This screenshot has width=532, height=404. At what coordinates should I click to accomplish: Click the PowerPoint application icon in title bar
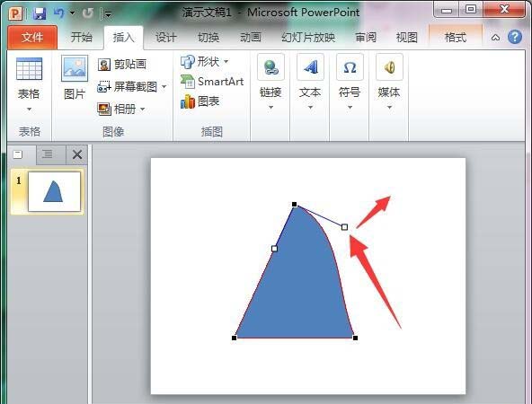point(15,13)
